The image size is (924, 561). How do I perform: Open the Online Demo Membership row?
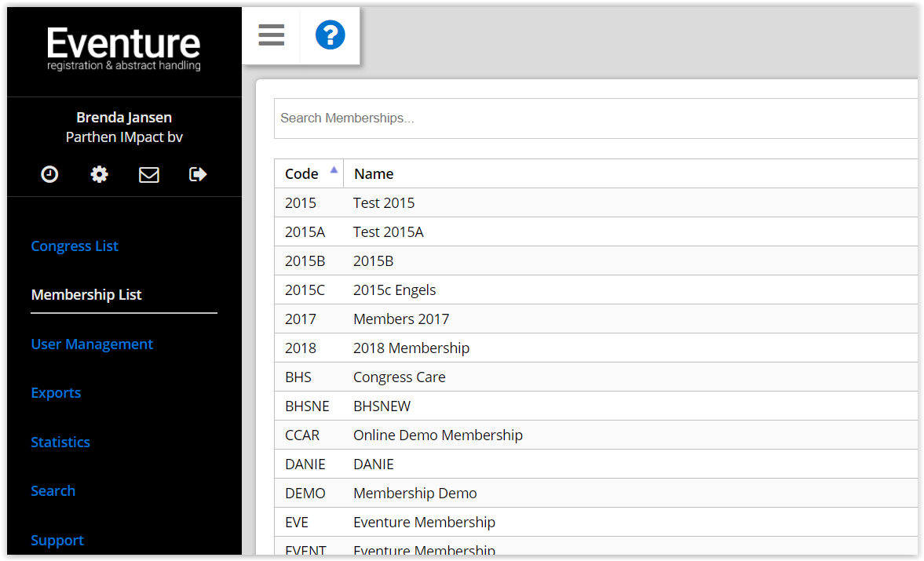pos(437,435)
